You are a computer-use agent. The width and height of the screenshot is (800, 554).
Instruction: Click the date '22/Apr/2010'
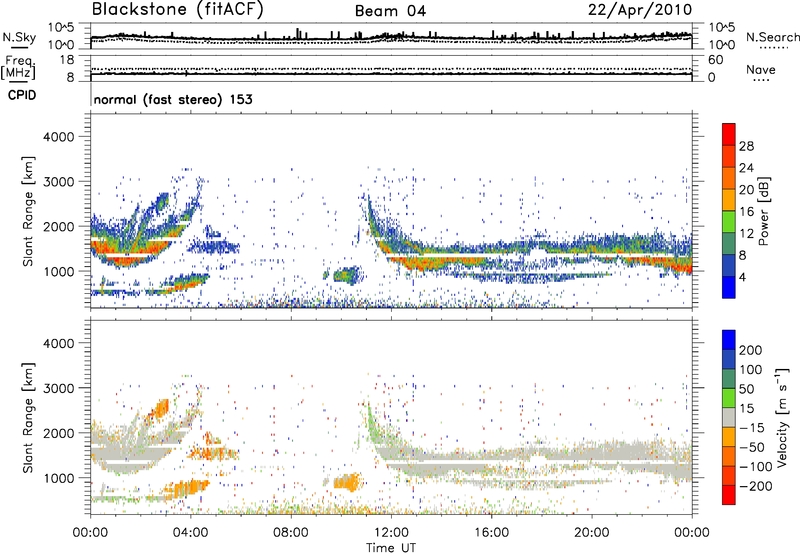(640, 10)
